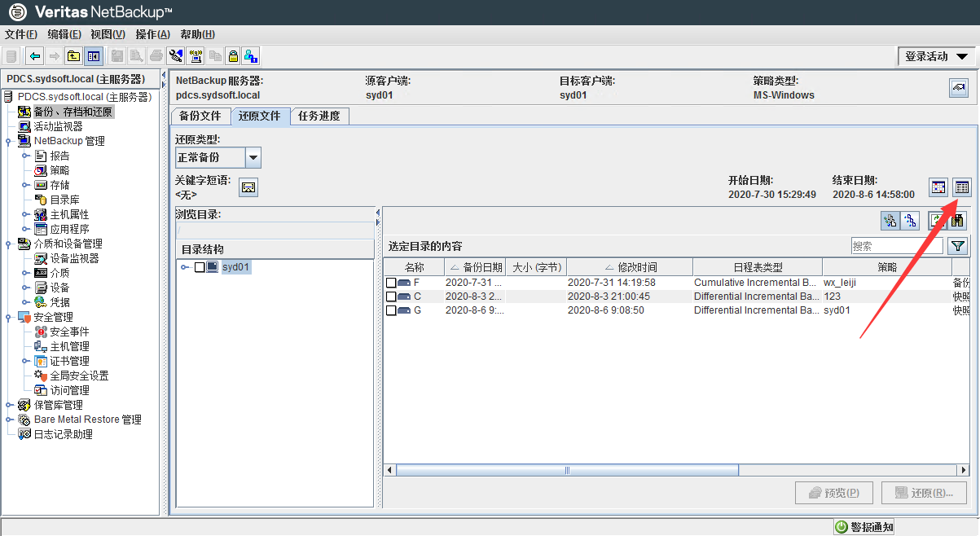Click the backup history list icon
980x536 pixels.
[962, 187]
